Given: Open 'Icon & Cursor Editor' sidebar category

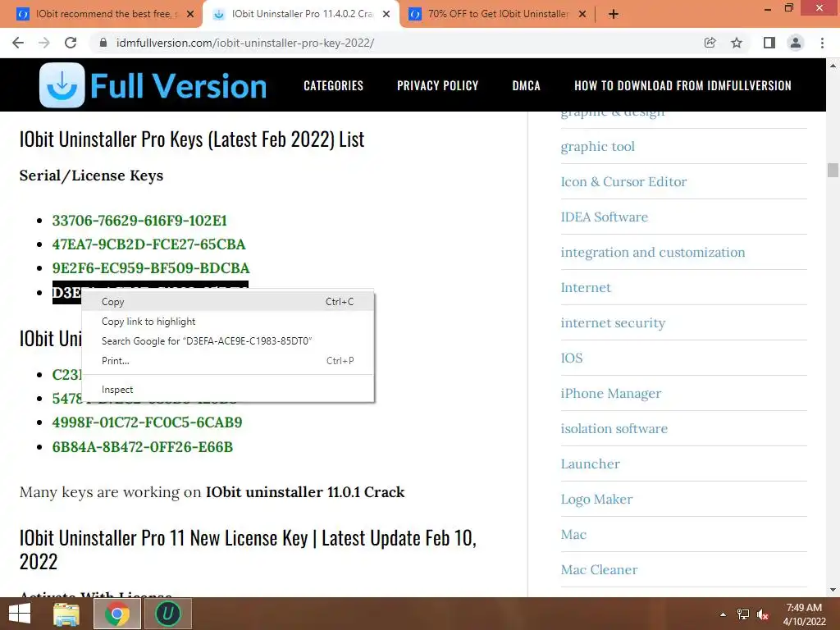Looking at the screenshot, I should tap(623, 181).
